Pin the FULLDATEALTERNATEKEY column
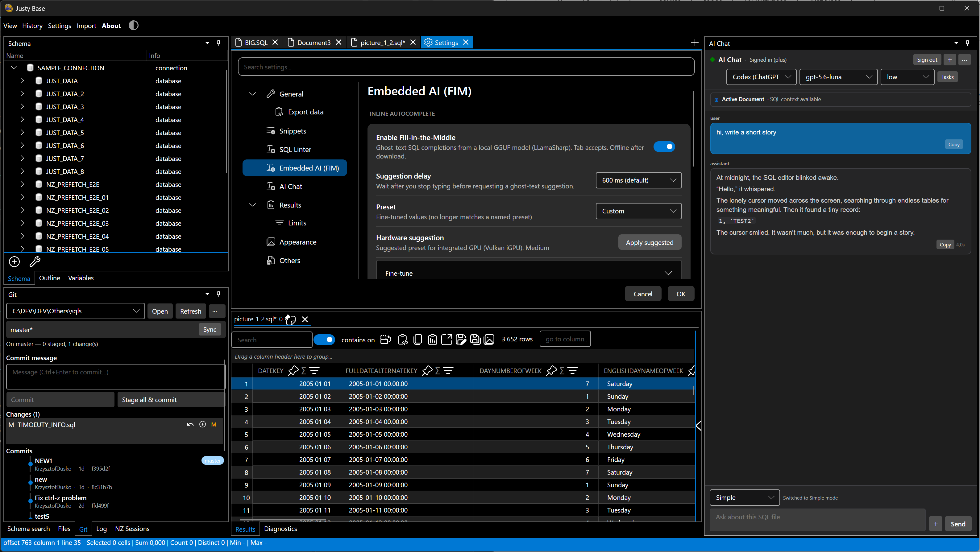The width and height of the screenshot is (980, 552). (427, 371)
